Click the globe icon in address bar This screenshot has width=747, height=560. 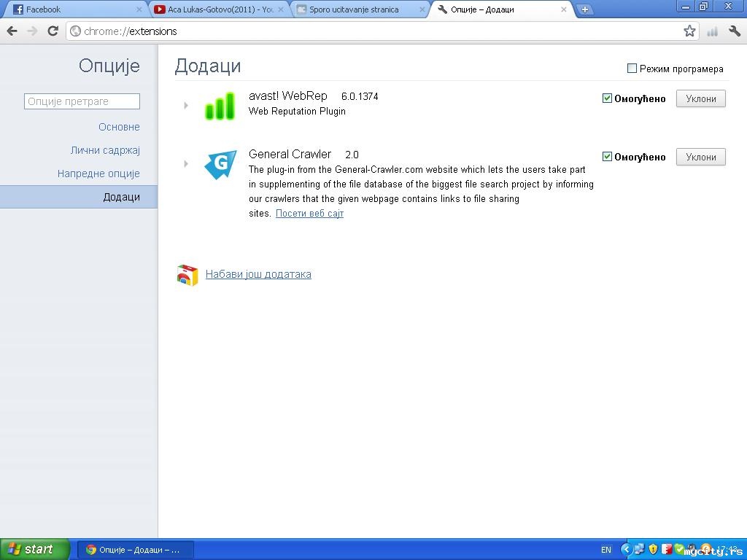(x=75, y=31)
